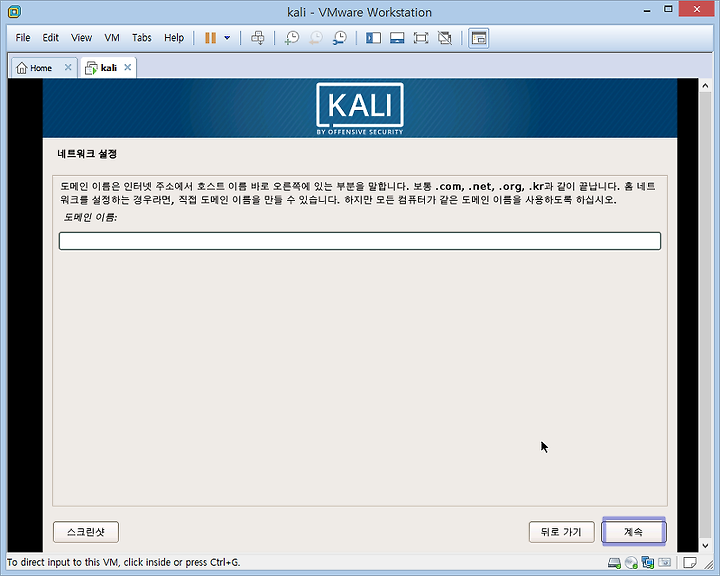
Task: Click the domain name input field
Action: (360, 241)
